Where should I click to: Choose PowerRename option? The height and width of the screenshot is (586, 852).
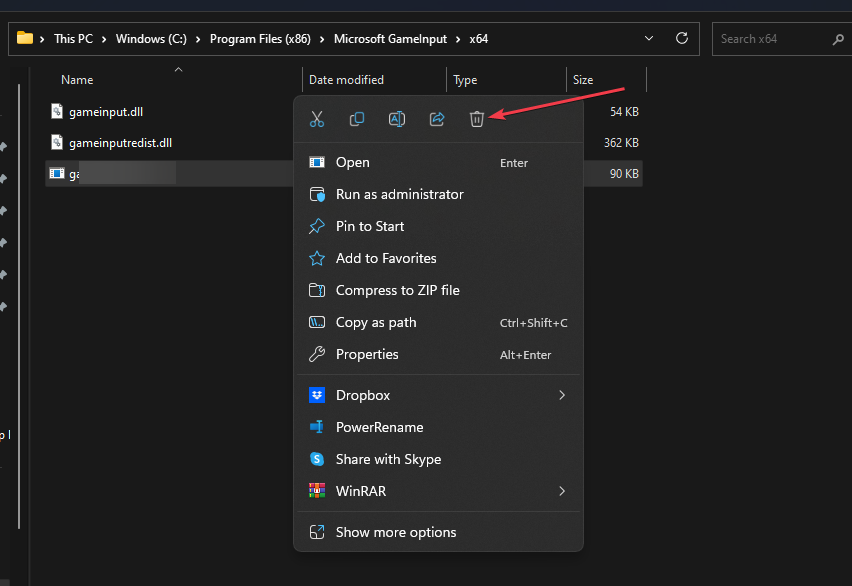pyautogui.click(x=438, y=427)
